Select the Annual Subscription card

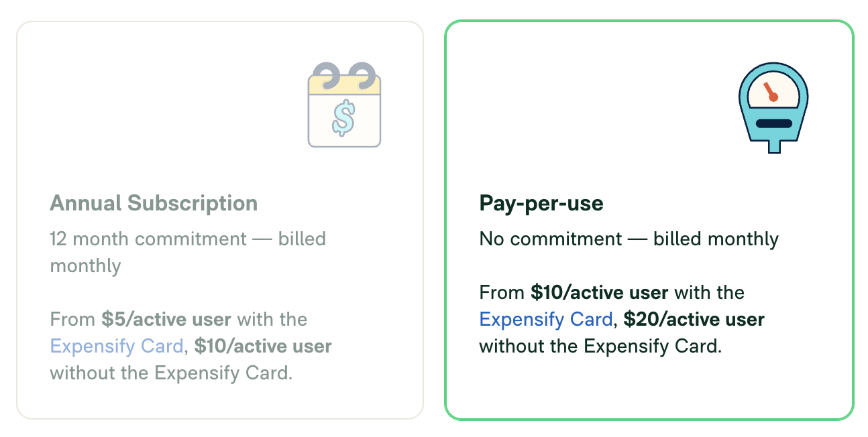pos(220,220)
